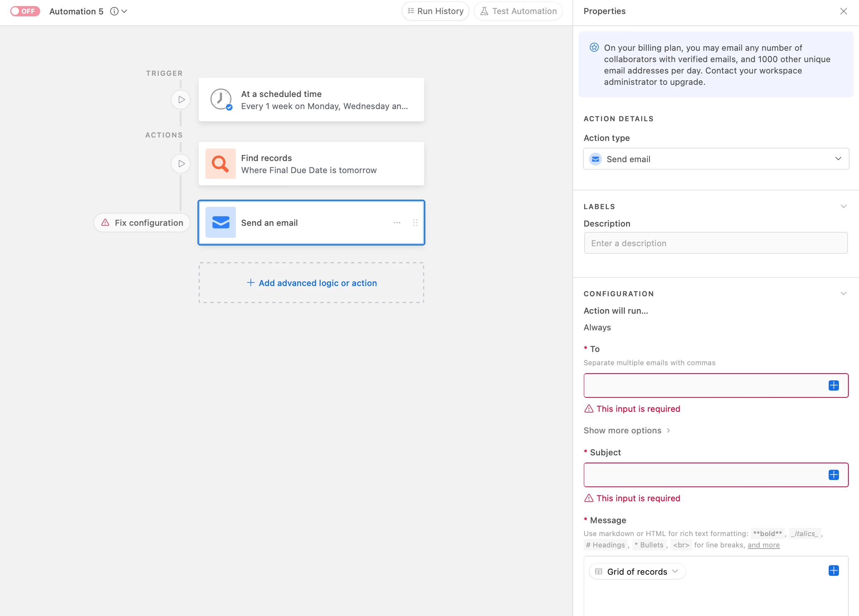Run the Find records step play icon
Screen dimensions: 859x616
181,164
